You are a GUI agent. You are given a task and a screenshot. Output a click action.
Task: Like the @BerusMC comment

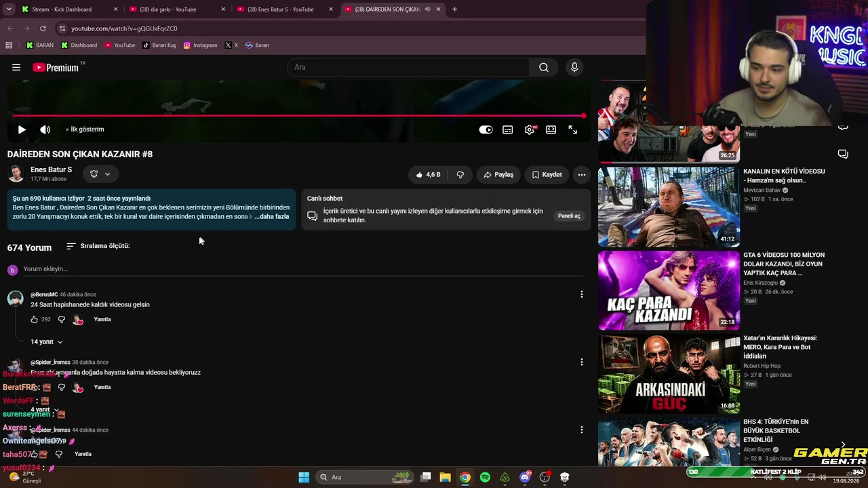(35, 319)
